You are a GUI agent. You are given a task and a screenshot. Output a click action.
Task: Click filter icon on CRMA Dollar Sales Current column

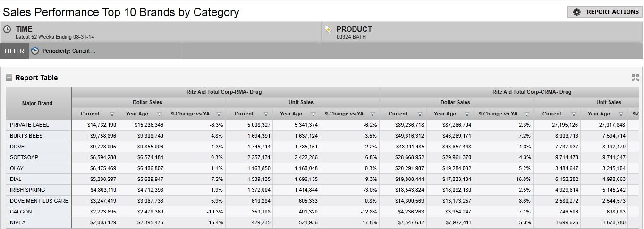(420, 114)
